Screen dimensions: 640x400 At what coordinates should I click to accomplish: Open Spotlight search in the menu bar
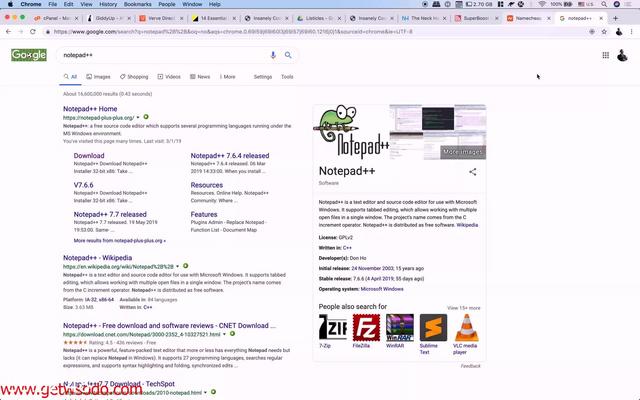point(604,4)
